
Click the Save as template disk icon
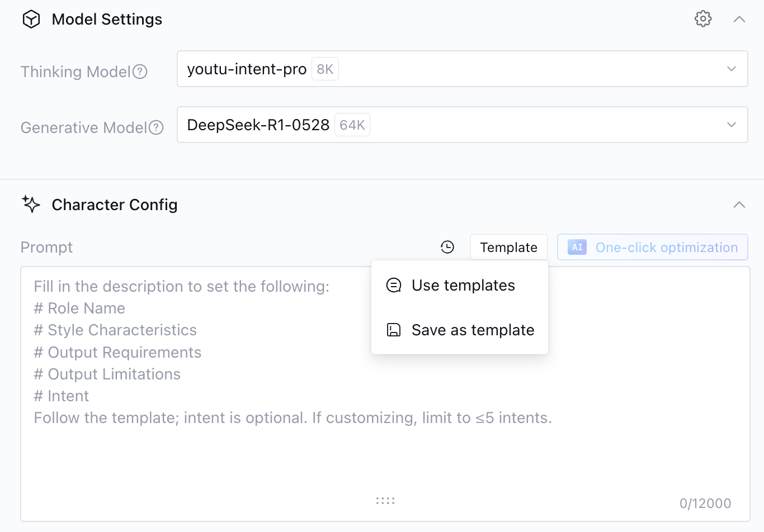pyautogui.click(x=394, y=330)
